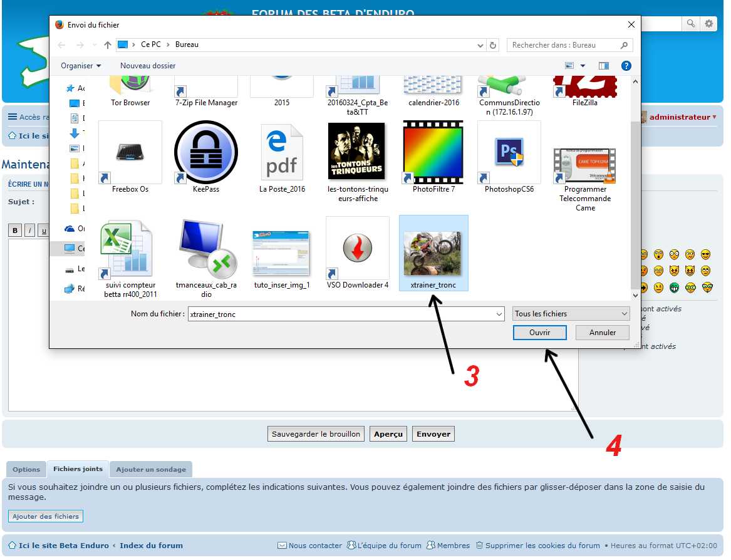The height and width of the screenshot is (560, 731).
Task: Select the PhotoFiltre 7 shortcut icon
Action: point(433,152)
